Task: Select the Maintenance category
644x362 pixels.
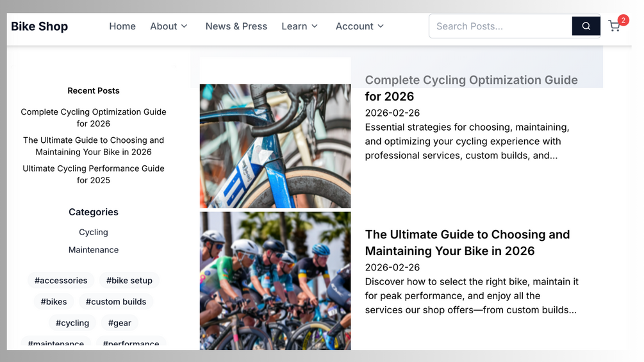Action: pyautogui.click(x=93, y=249)
